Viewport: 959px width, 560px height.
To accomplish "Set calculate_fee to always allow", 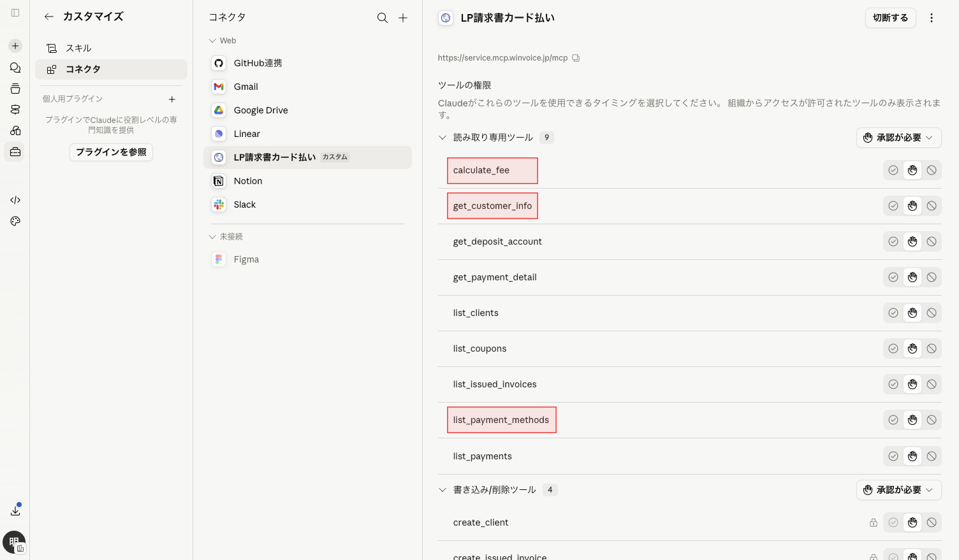I will (x=893, y=170).
